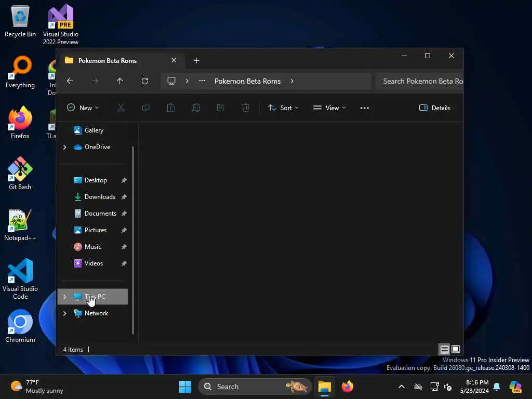
Task: Go up one folder level
Action: 120,81
